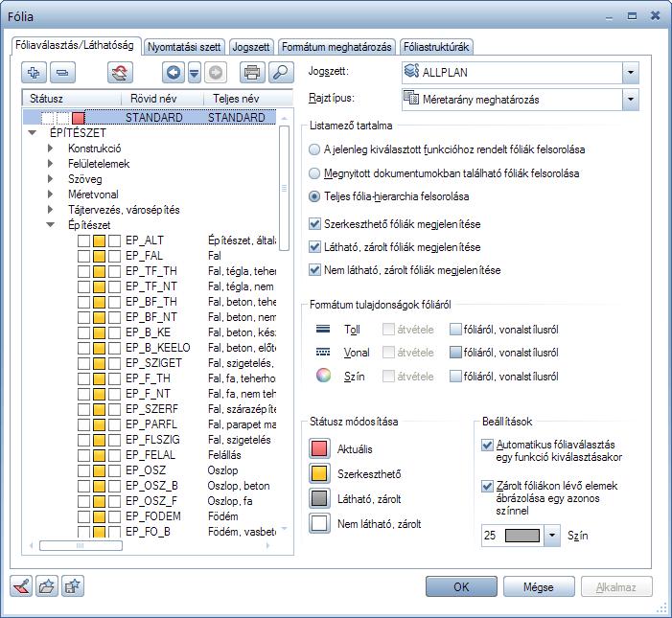Viewport: 672px width, 618px height.
Task: Click the layer refresh icon with red arrow
Action: point(120,73)
